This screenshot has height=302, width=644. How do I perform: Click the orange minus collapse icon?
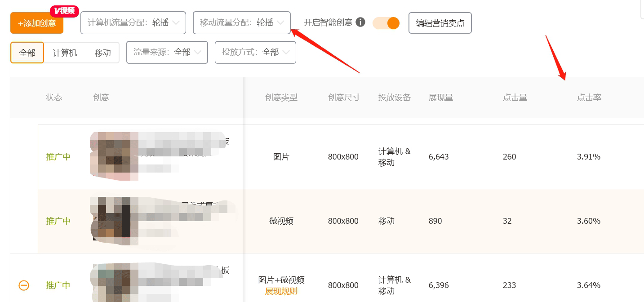[24, 285]
